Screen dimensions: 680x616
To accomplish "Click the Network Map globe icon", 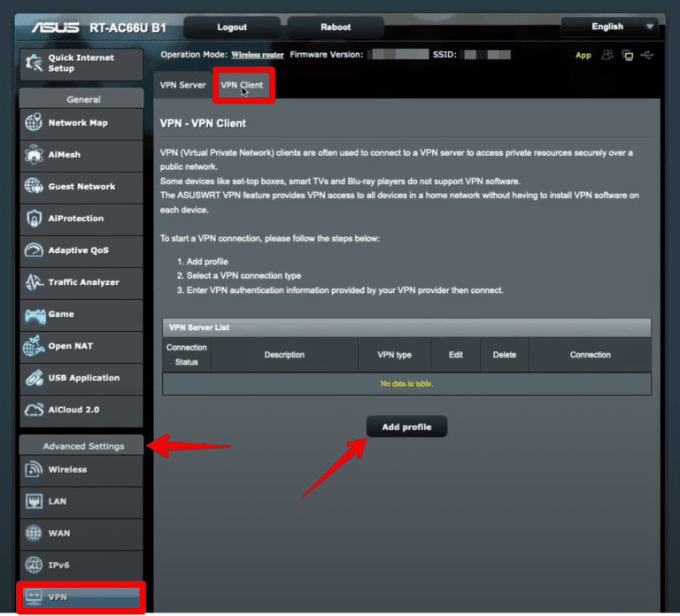I will [x=35, y=123].
